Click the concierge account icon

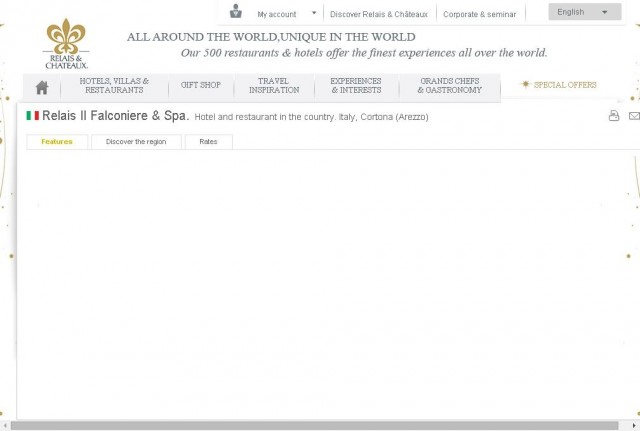tap(236, 11)
